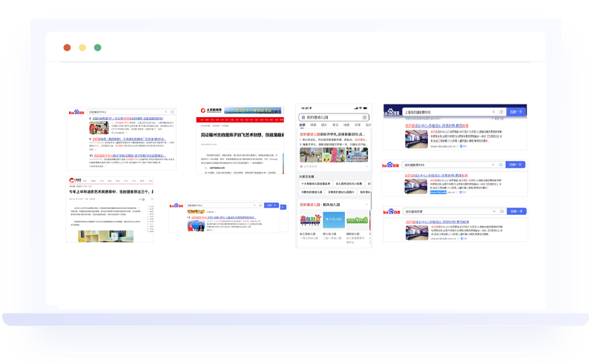Open the result title in the highlighted-URL Baidu panel

click(x=436, y=176)
